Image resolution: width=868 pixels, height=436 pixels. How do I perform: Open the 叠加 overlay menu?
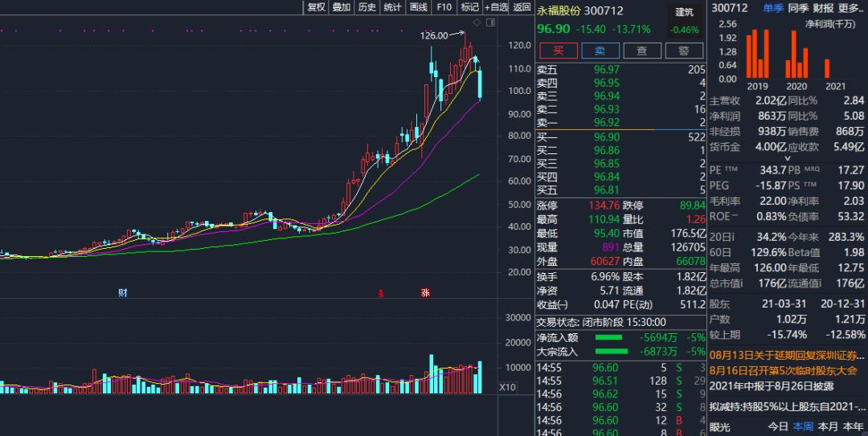(x=342, y=7)
